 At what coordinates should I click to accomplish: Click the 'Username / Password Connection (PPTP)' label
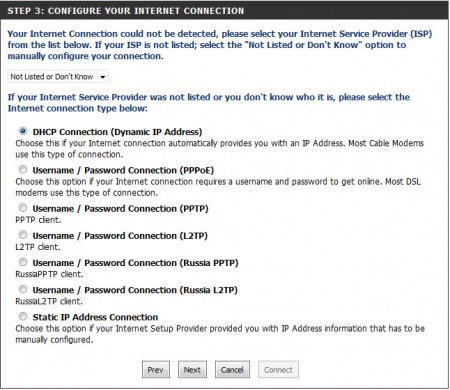(120, 209)
